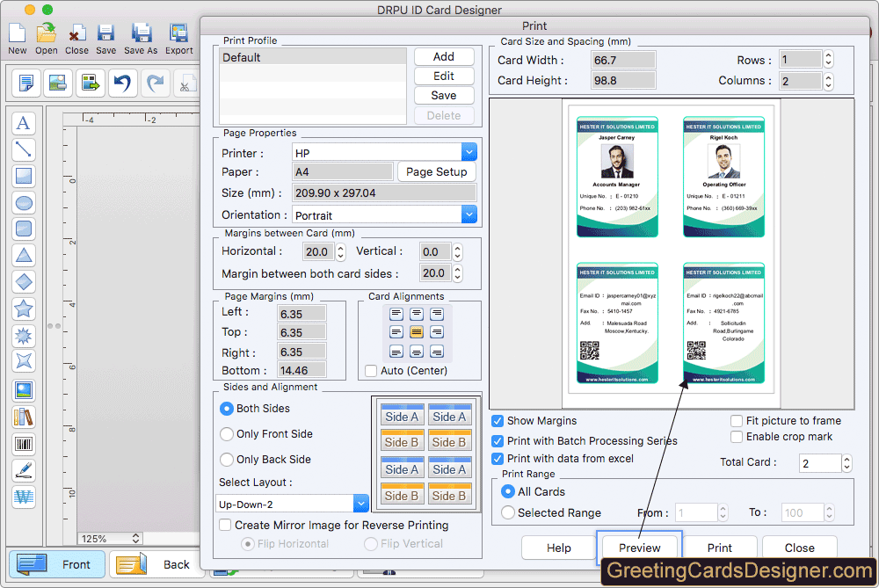Image resolution: width=879 pixels, height=588 pixels.
Task: Adjust Total Card stepper
Action: pyautogui.click(x=847, y=463)
